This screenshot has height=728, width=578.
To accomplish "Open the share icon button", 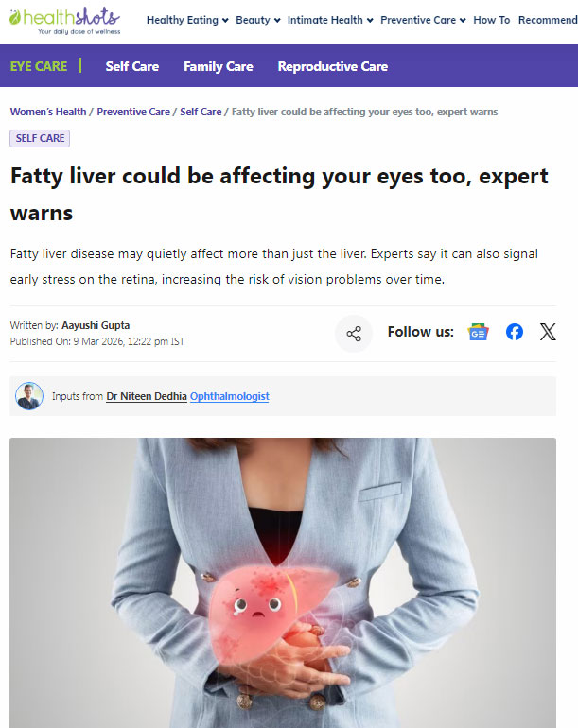I will tap(354, 334).
